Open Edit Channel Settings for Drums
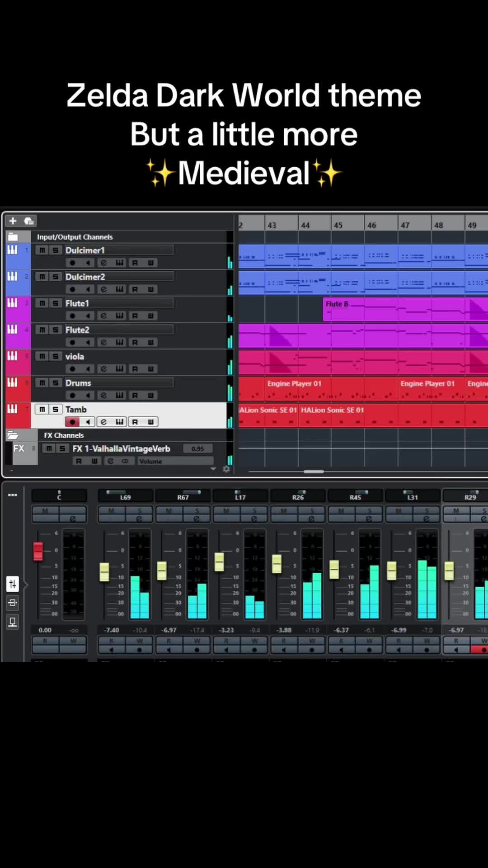Screen dimensions: 488x868 pos(103,396)
